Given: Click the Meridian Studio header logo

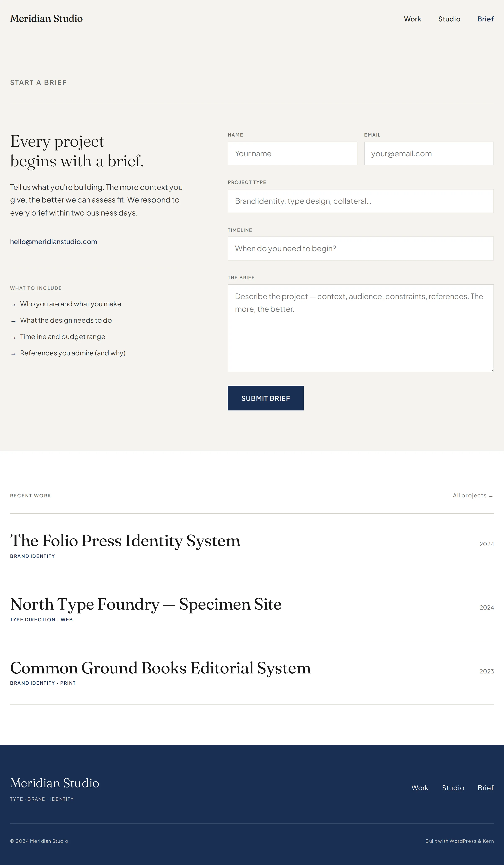Looking at the screenshot, I should (46, 18).
